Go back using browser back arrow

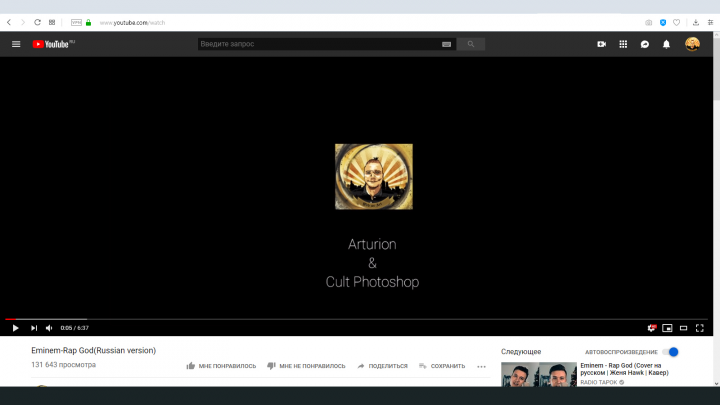coord(9,22)
